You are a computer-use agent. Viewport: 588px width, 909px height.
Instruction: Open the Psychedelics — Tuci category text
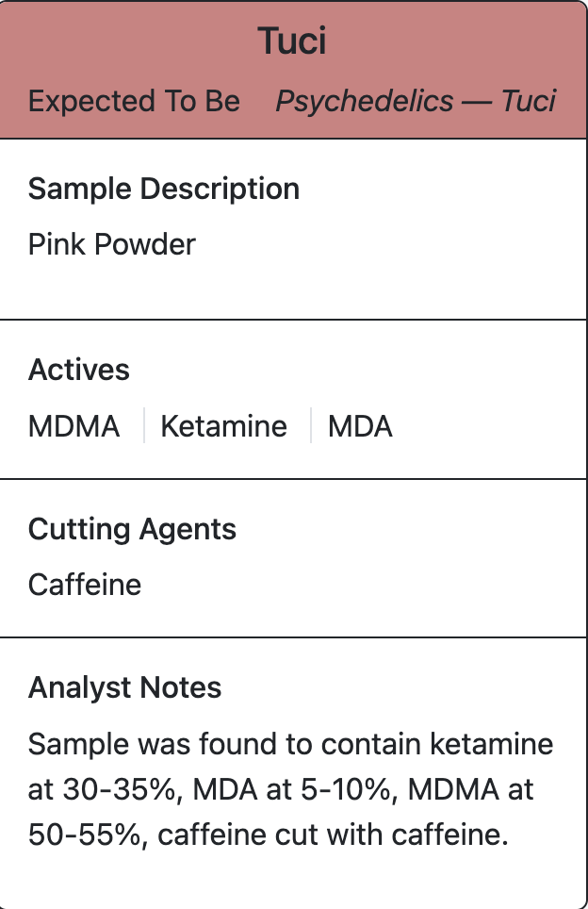coord(416,101)
